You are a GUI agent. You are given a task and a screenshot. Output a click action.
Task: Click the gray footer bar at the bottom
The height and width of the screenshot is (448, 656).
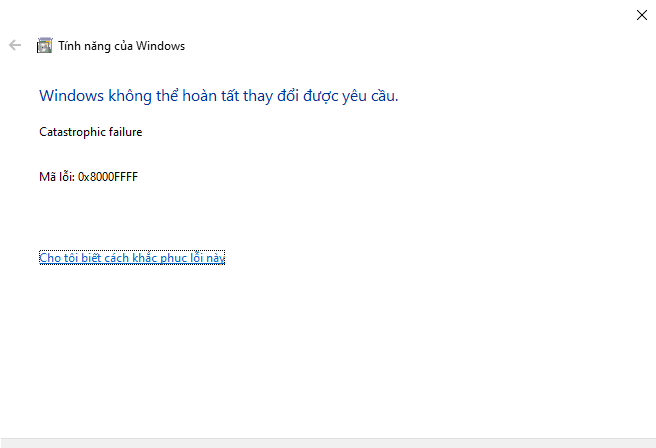click(x=328, y=443)
